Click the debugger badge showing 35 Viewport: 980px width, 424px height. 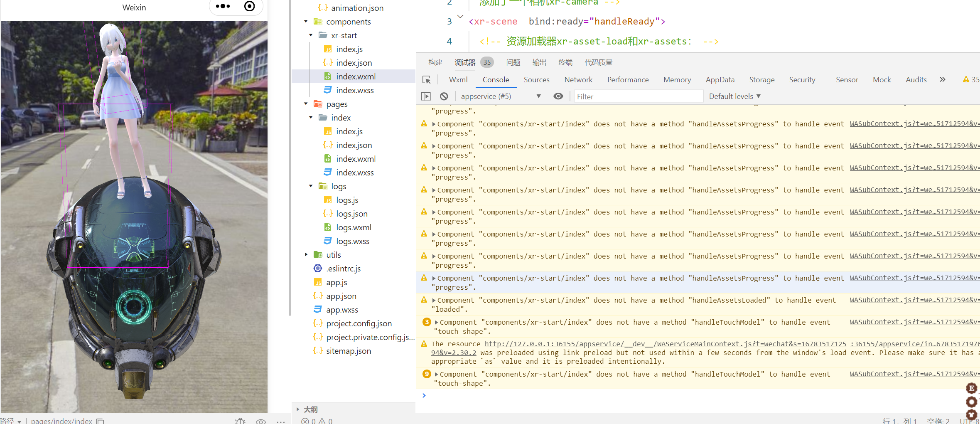pyautogui.click(x=487, y=62)
